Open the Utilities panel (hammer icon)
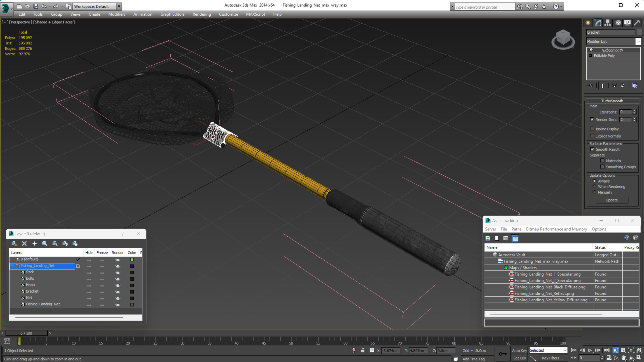This screenshot has width=644, height=362. pos(637,23)
